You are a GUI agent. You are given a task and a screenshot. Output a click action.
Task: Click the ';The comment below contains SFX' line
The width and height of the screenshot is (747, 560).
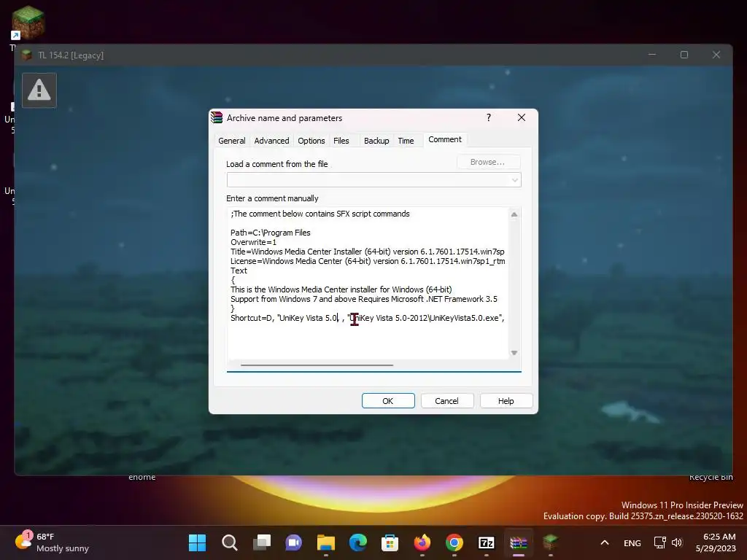coord(320,214)
